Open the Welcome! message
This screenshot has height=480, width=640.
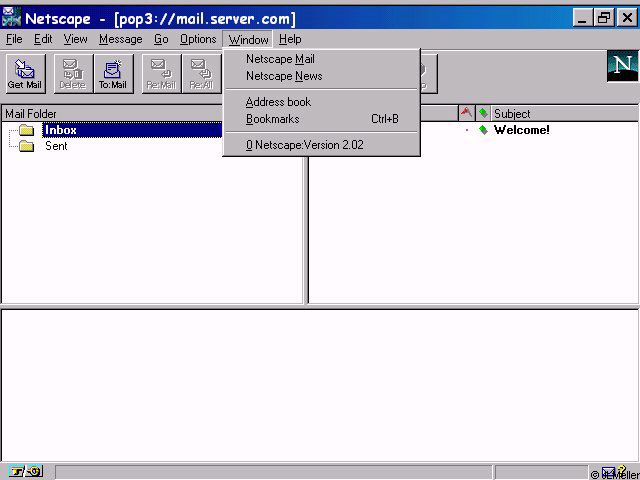(x=522, y=130)
